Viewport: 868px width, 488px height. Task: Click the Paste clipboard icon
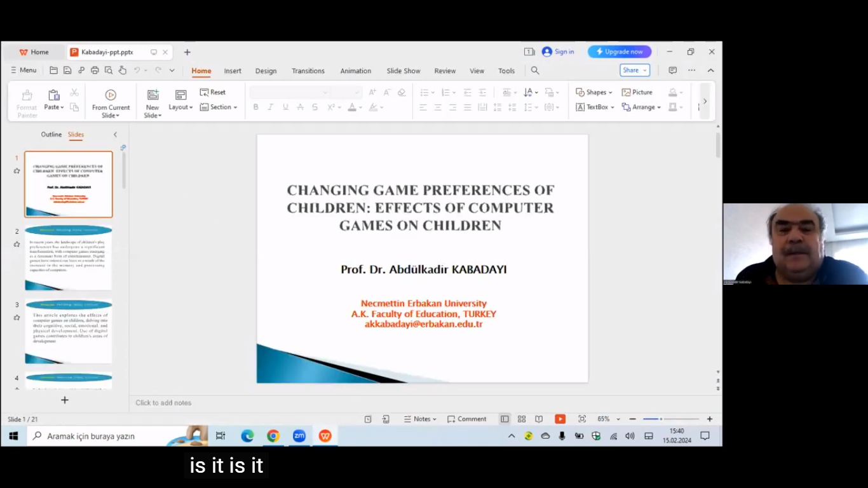pos(54,95)
